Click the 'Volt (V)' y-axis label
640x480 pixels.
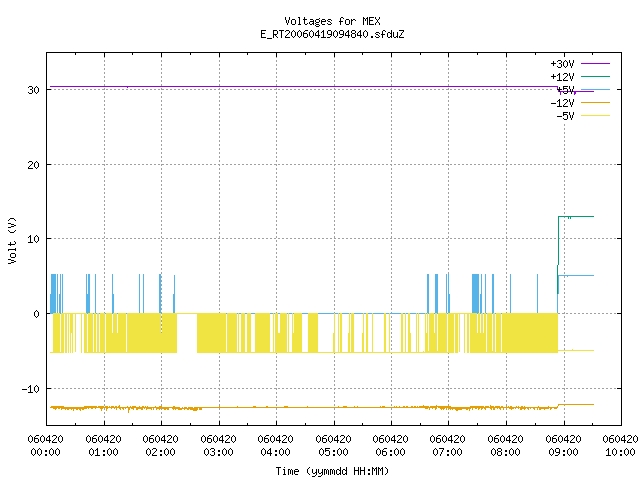click(x=12, y=240)
